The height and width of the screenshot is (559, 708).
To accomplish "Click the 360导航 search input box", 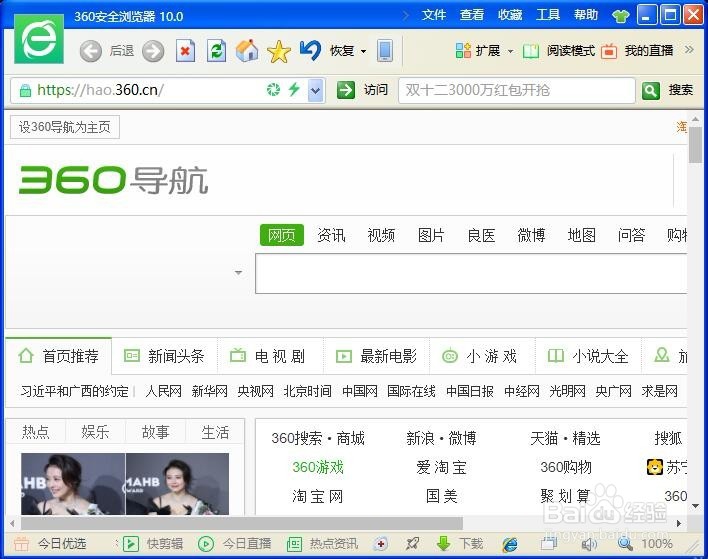I will point(471,274).
